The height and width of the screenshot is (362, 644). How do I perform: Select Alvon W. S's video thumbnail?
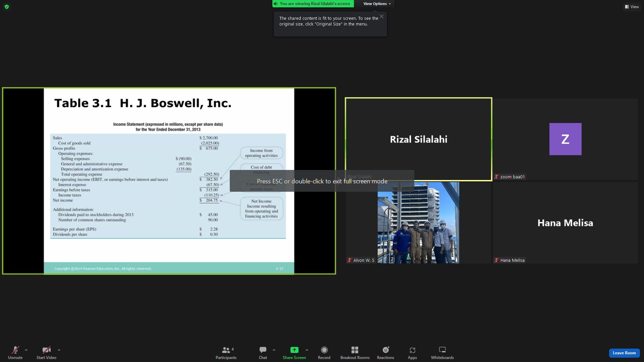tap(418, 223)
